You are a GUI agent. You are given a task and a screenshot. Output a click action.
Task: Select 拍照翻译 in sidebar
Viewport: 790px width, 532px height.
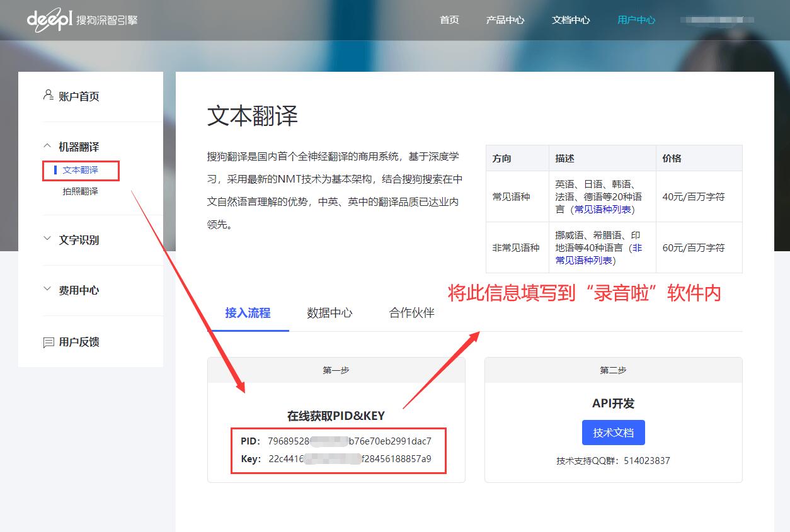tap(81, 191)
